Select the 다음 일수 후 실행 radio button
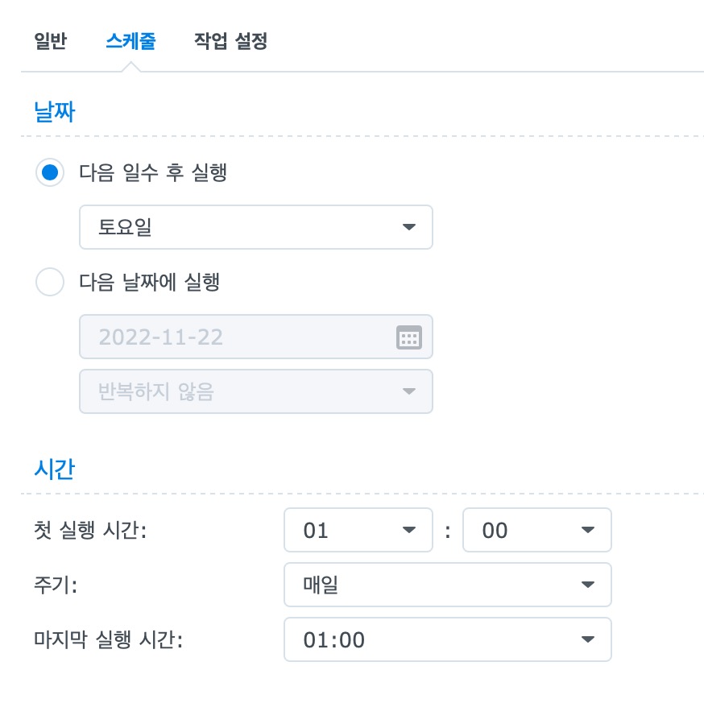The image size is (704, 728). [x=50, y=172]
